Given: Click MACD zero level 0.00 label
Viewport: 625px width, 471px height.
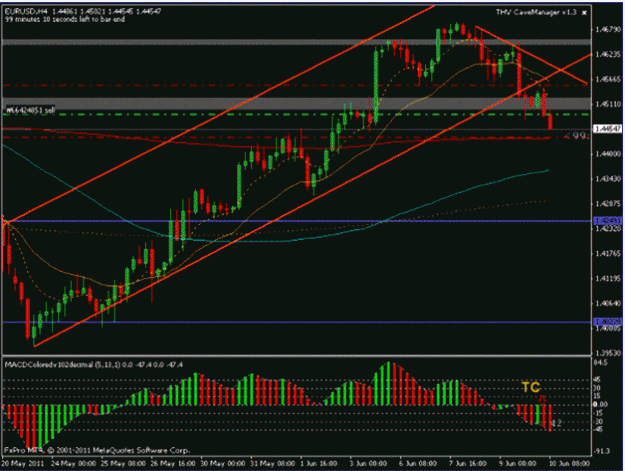Looking at the screenshot, I should pos(601,404).
